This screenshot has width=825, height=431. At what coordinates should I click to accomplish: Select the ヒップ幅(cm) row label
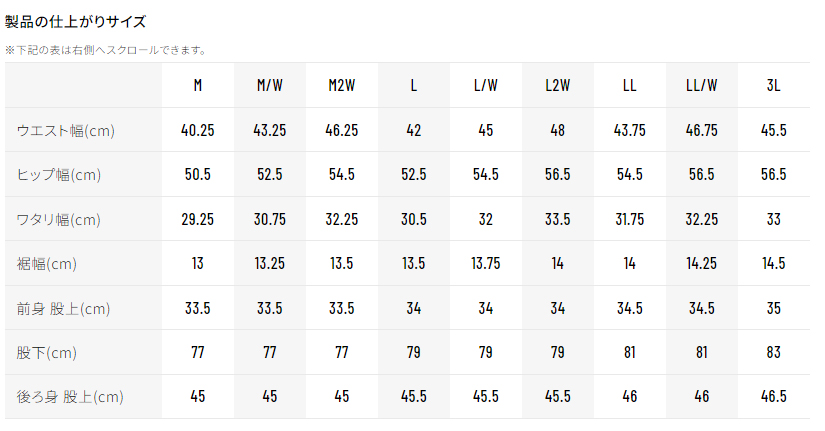pyautogui.click(x=59, y=175)
